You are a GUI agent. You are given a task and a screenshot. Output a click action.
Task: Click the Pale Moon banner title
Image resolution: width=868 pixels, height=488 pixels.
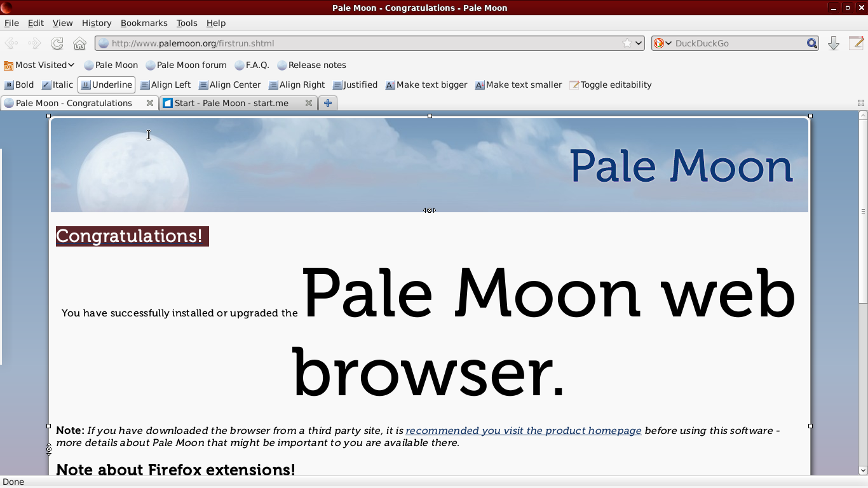tap(681, 166)
